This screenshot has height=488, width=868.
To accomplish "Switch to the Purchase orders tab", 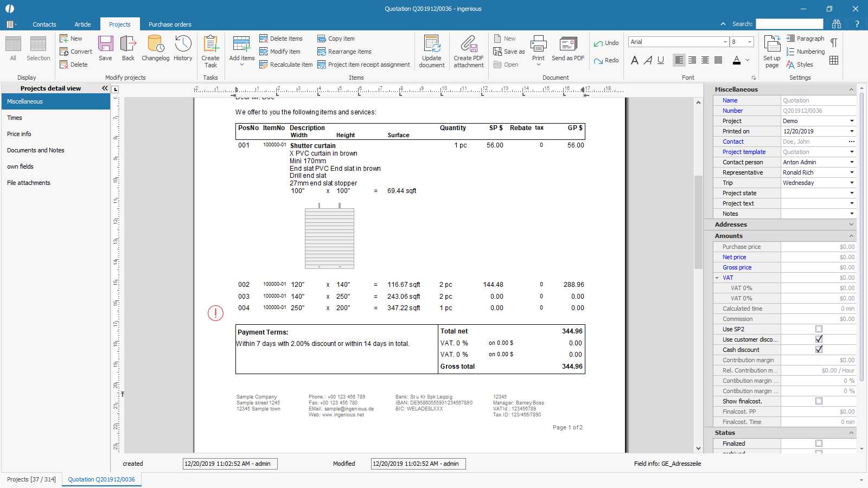I will coord(170,24).
